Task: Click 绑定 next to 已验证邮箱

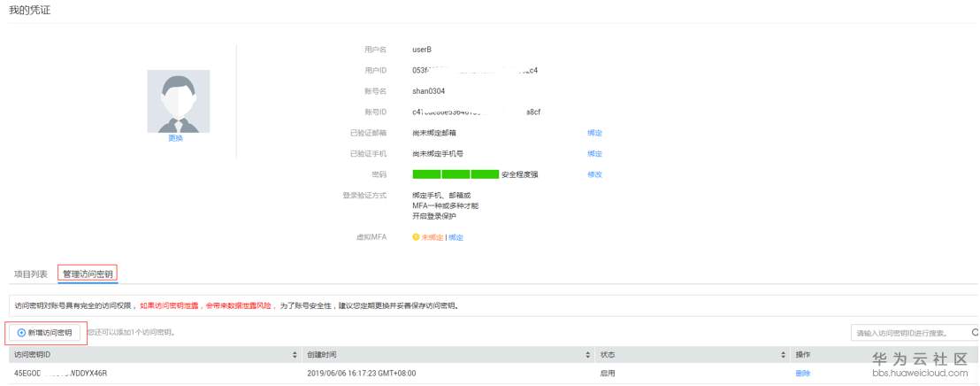Action: 594,133
